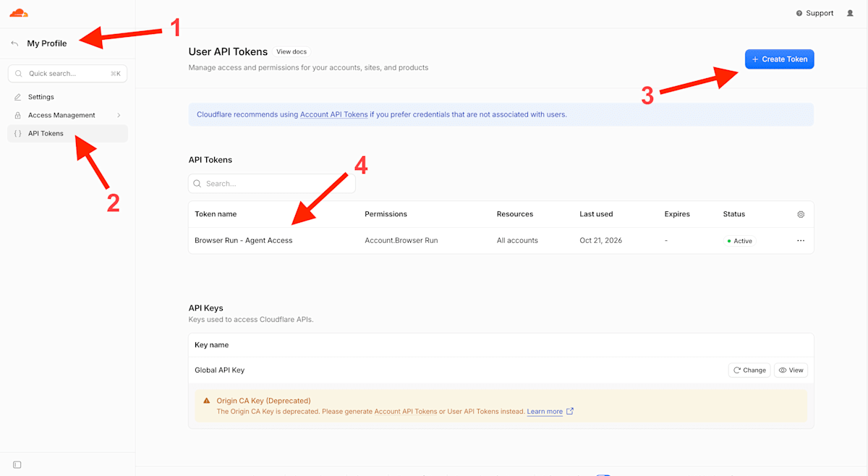Click the Create Token button

779,59
